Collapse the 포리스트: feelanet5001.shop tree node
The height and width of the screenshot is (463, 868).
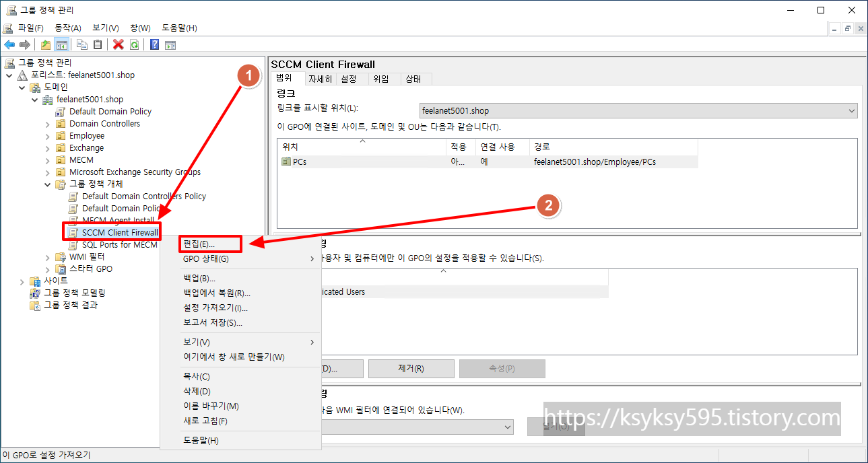(9, 75)
